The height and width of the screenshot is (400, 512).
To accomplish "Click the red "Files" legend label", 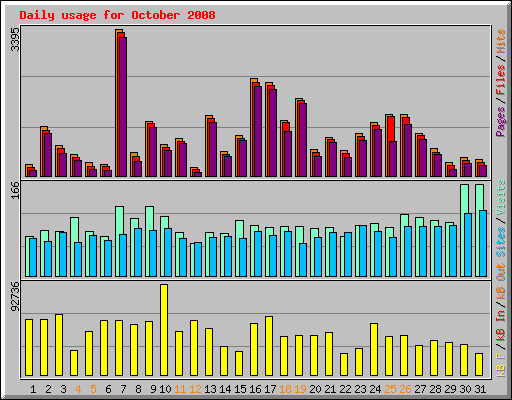I will pyautogui.click(x=501, y=80).
